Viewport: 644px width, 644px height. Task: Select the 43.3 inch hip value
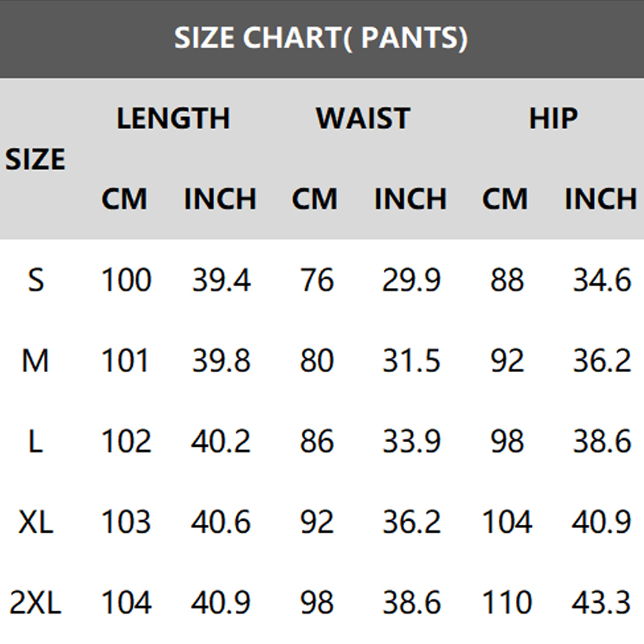pyautogui.click(x=601, y=602)
